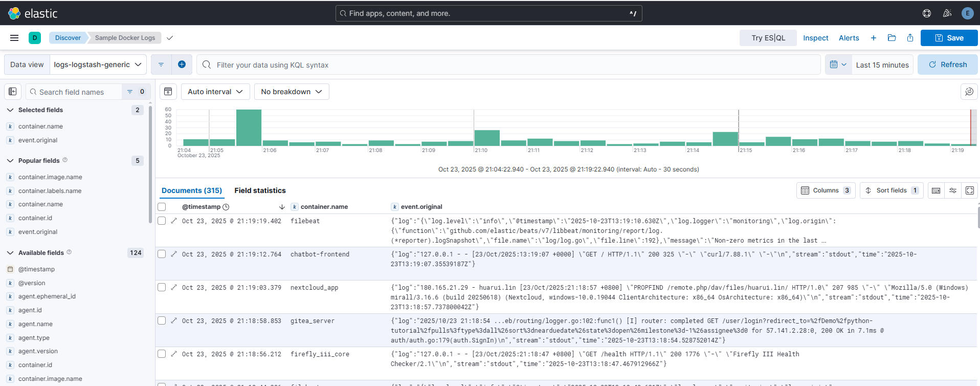Screen dimensions: 980x386
Task: Open the Auto interval dropdown
Action: pos(215,92)
